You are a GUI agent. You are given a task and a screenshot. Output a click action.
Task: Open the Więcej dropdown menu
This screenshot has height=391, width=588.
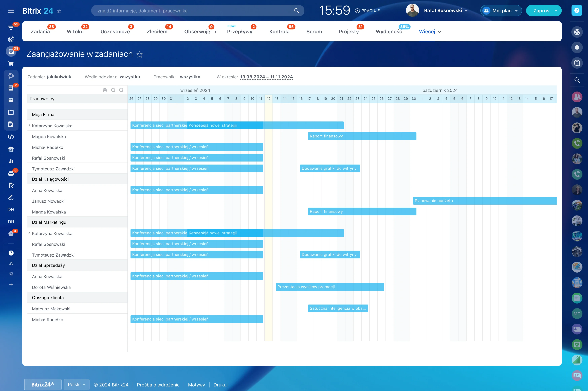pyautogui.click(x=430, y=32)
